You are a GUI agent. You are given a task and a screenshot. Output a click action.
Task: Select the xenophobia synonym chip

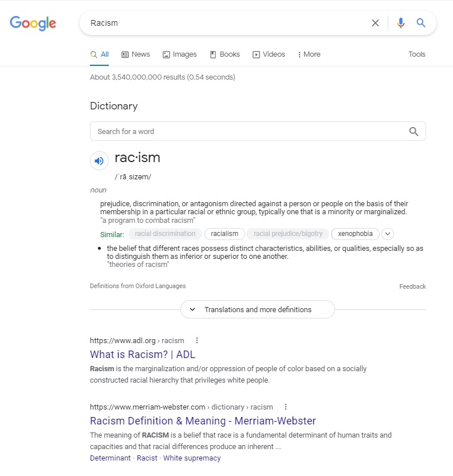[355, 234]
